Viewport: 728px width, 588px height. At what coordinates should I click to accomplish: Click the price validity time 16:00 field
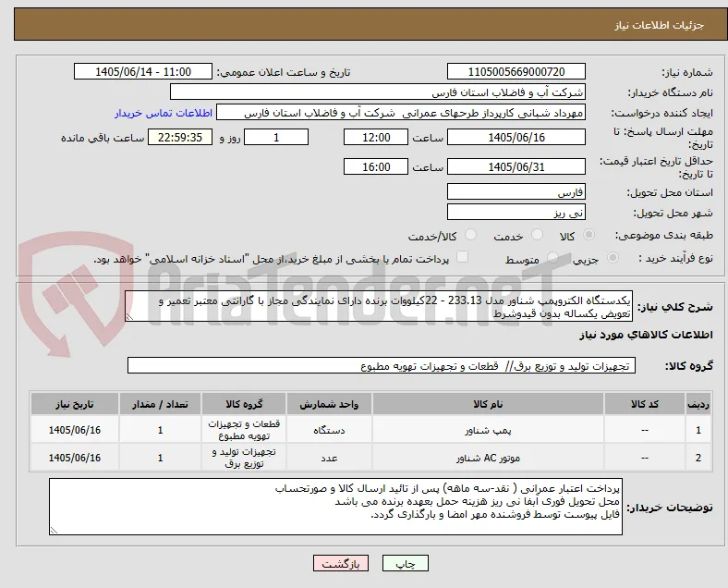coord(376,166)
